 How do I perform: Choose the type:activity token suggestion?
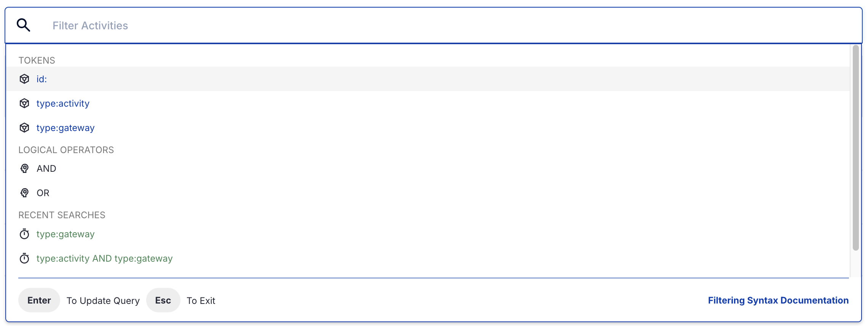428,103
